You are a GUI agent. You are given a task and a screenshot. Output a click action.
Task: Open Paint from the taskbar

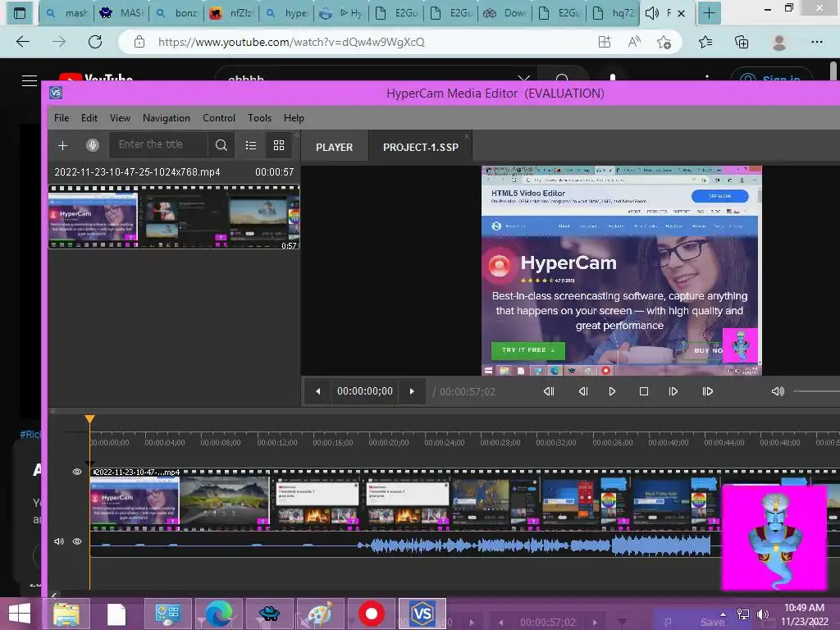[320, 614]
